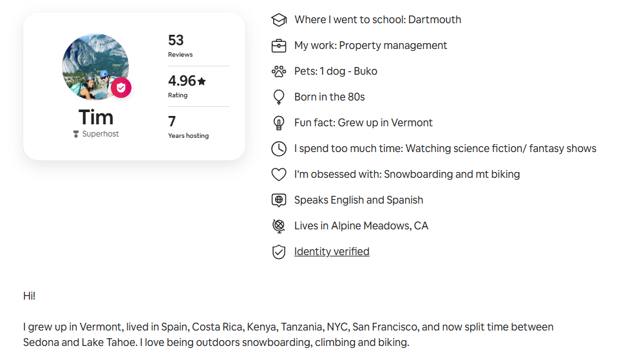Click the rating star icon
The height and width of the screenshot is (364, 619).
click(202, 81)
